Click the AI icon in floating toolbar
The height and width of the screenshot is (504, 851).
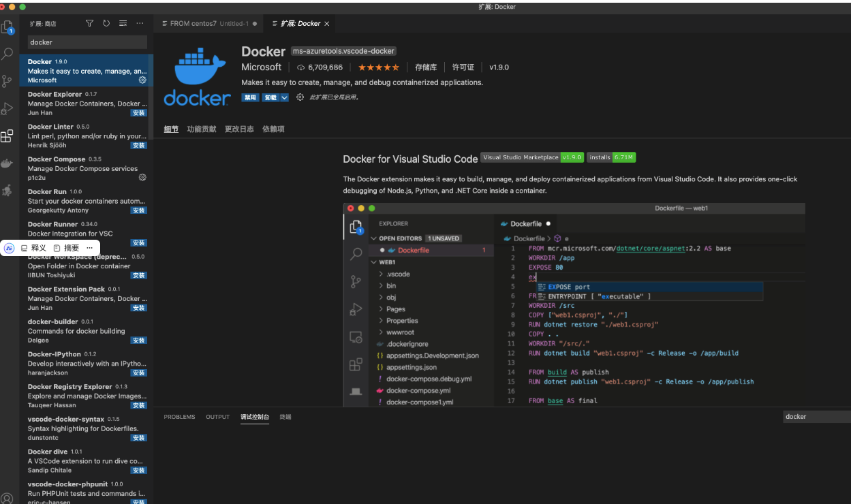click(x=9, y=248)
